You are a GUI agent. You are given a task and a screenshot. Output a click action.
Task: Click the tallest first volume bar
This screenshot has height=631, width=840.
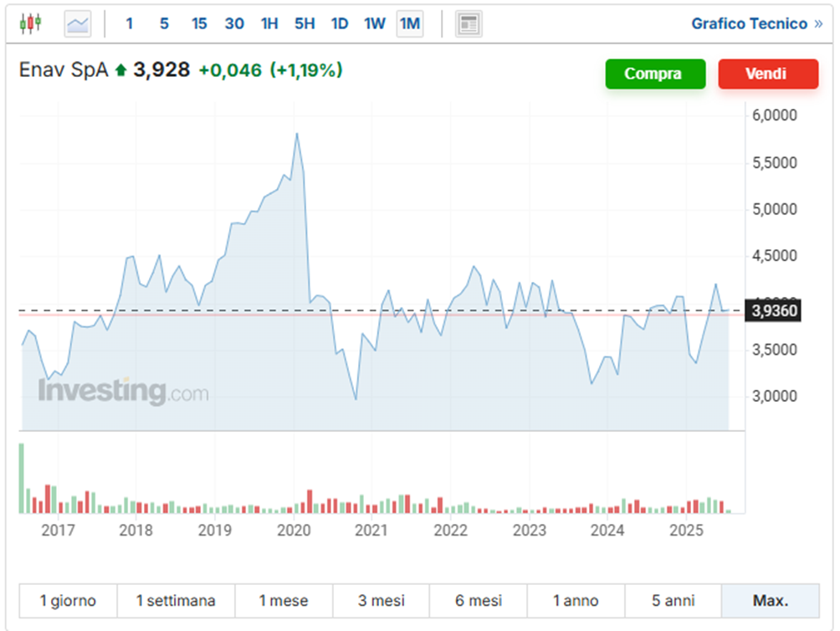[22, 478]
